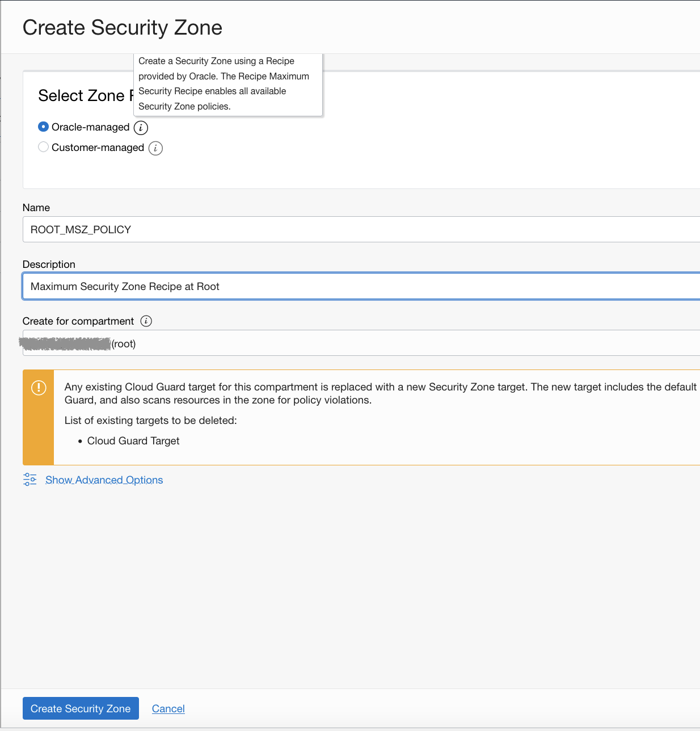Select the Customer-managed radio button
The image size is (700, 731).
[x=43, y=147]
